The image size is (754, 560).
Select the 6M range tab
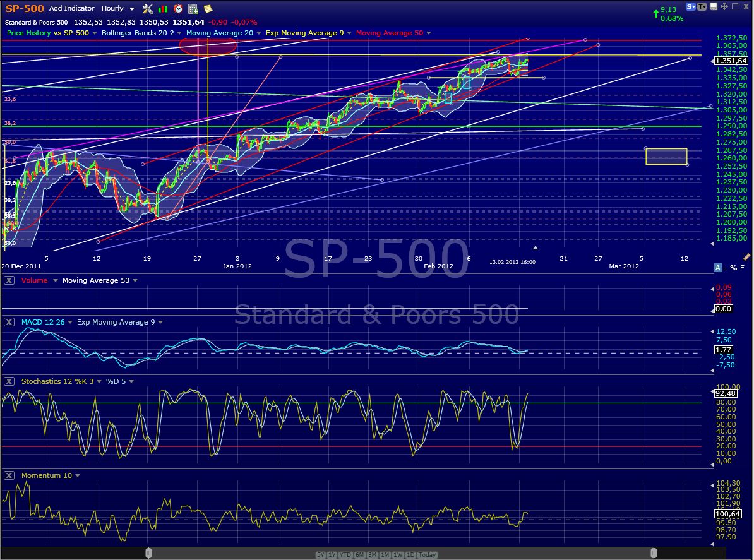coord(359,555)
